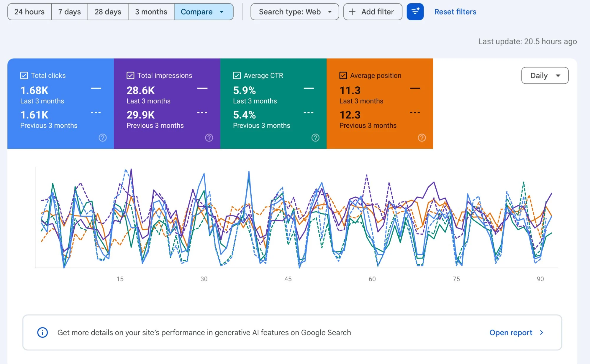This screenshot has height=364, width=590.
Task: Open help icon on Total impressions card
Action: [x=209, y=138]
